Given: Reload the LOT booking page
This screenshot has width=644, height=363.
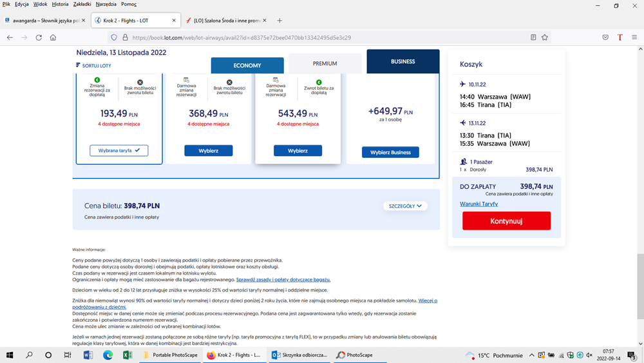Looking at the screenshot, I should coord(39,37).
